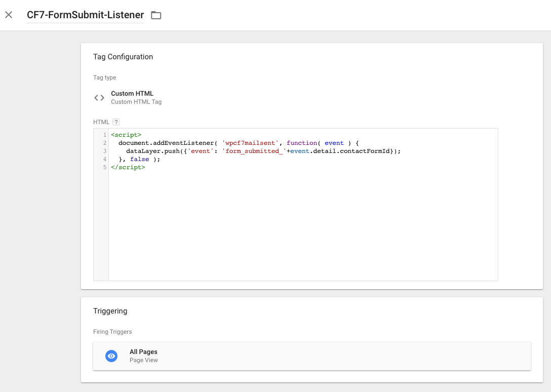
Task: Open the HTML help question mark
Action: tap(116, 122)
